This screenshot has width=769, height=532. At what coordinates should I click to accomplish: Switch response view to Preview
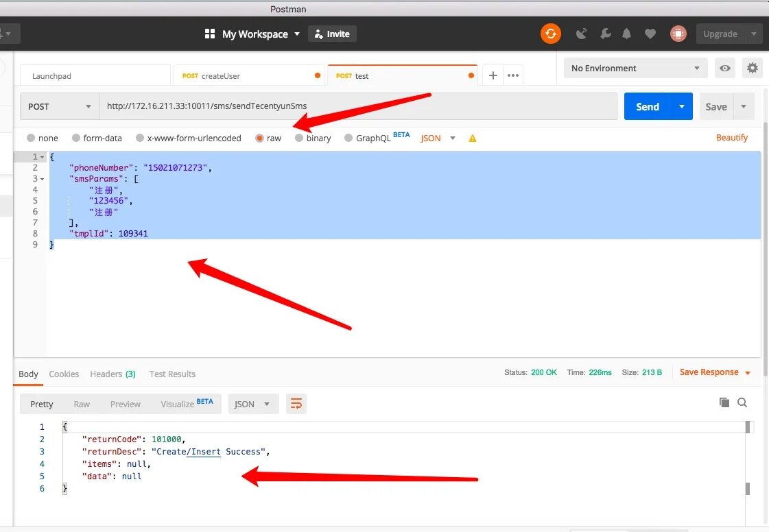click(x=125, y=404)
